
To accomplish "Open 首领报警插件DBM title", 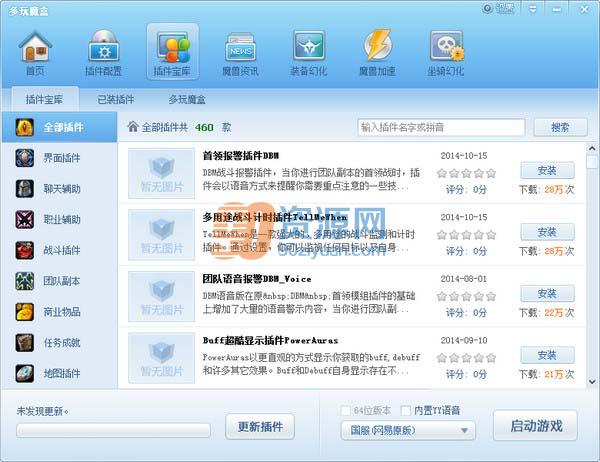I will (x=241, y=155).
